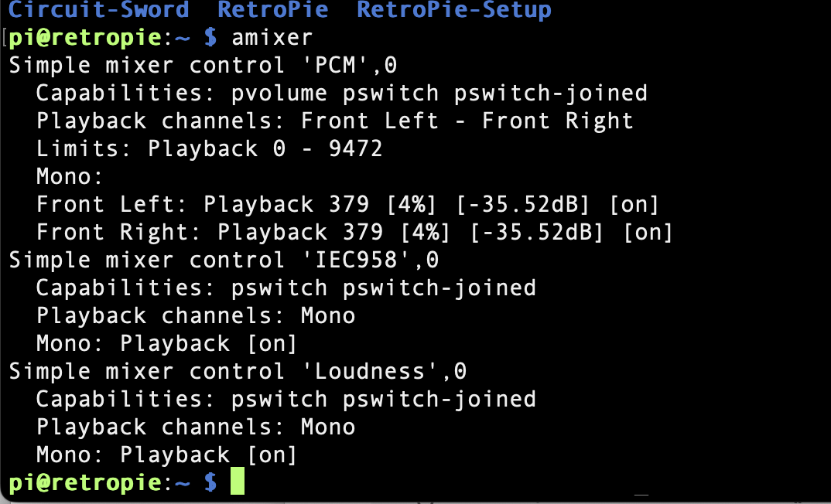Click the green cursor block at prompt
This screenshot has height=504, width=831.
coord(238,482)
